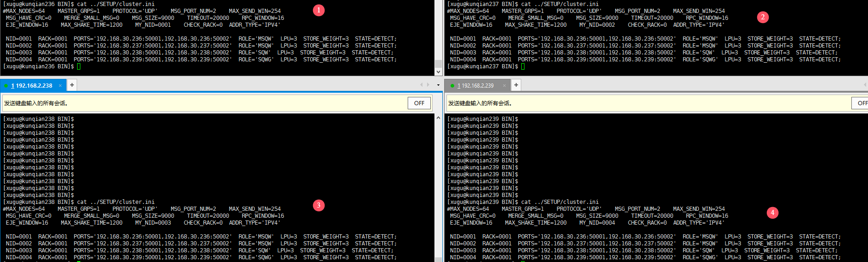
Task: Open new tab next to 192.168.2.239
Action: click(516, 85)
